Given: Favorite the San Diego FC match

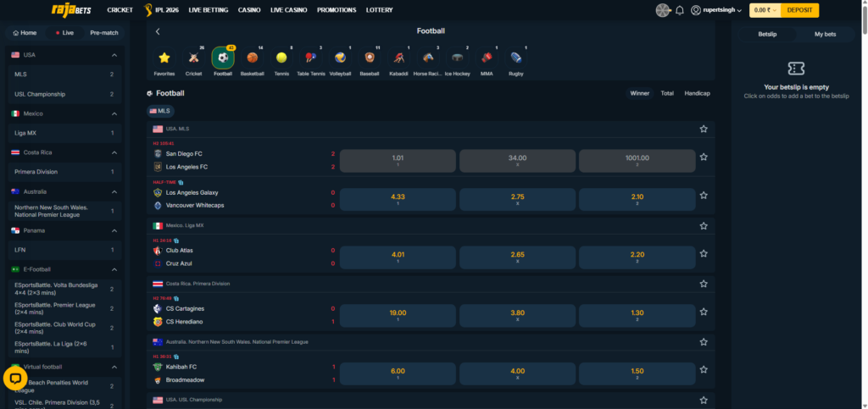Looking at the screenshot, I should (704, 157).
